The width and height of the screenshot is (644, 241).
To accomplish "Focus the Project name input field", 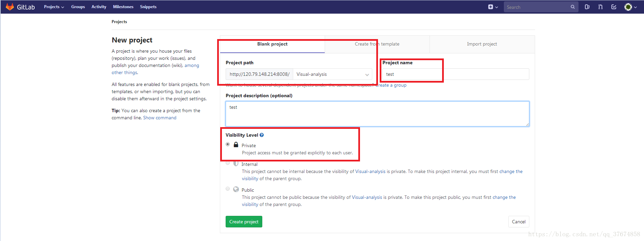I will coord(456,74).
